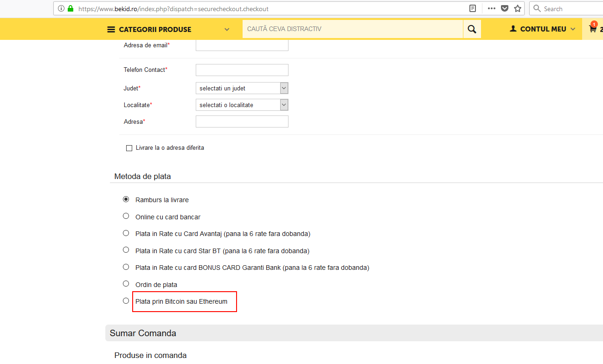Click the reader view icon
This screenshot has width=603, height=364.
(x=473, y=8)
